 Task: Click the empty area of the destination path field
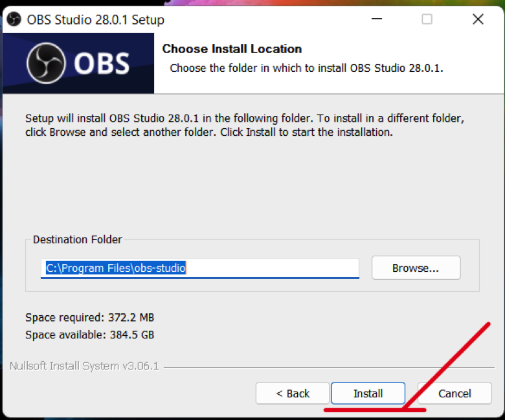(272, 268)
